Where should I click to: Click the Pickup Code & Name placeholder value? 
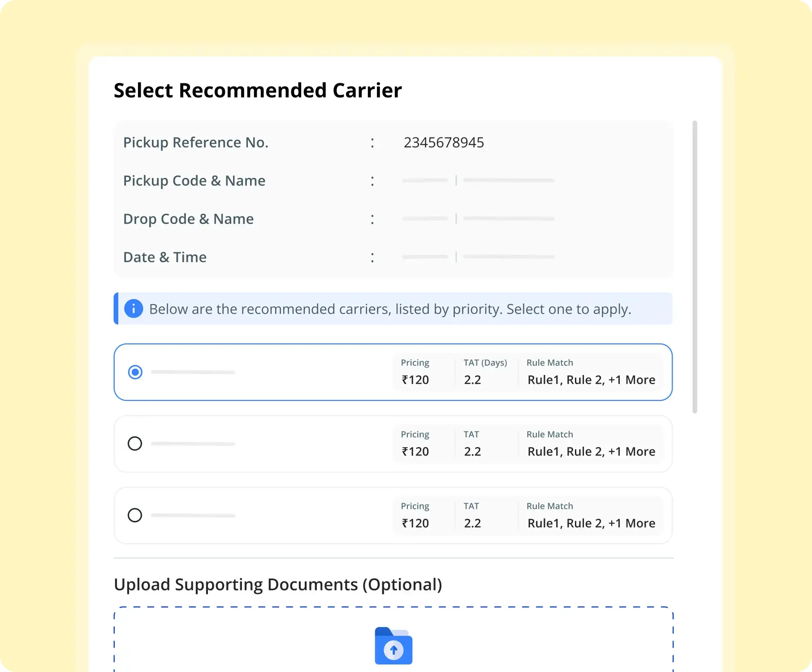pos(478,180)
